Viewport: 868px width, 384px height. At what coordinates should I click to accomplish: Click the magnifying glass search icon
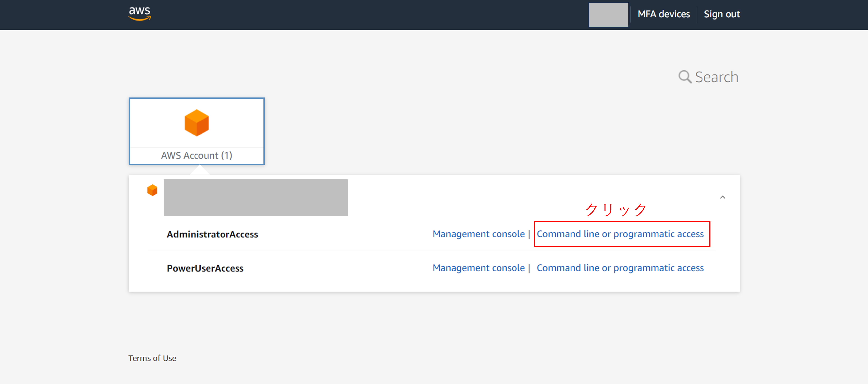pos(684,77)
